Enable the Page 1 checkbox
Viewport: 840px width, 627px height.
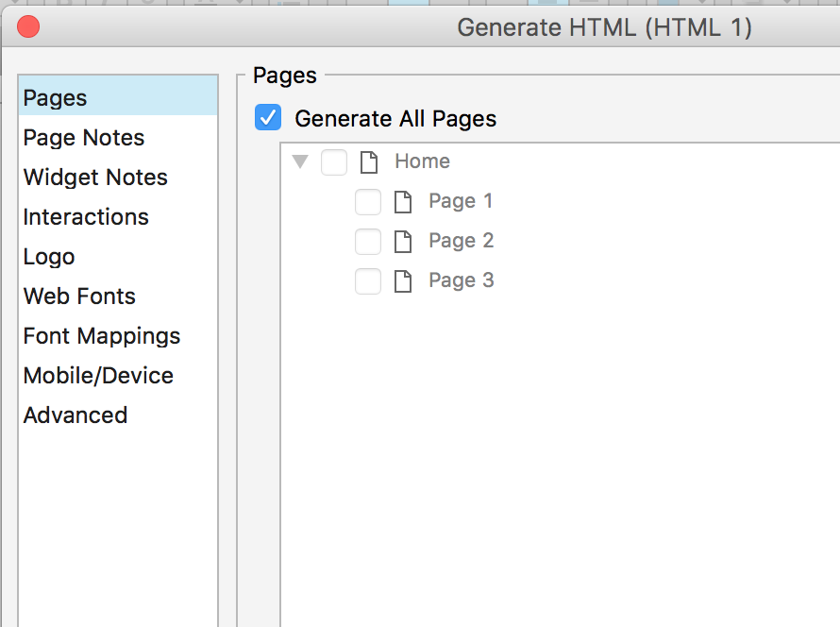tap(368, 202)
